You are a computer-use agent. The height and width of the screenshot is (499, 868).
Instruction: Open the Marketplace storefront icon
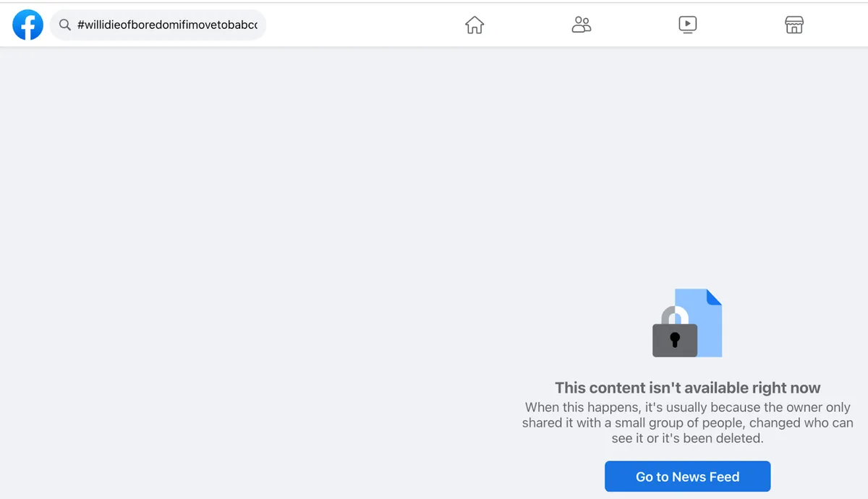pos(794,25)
